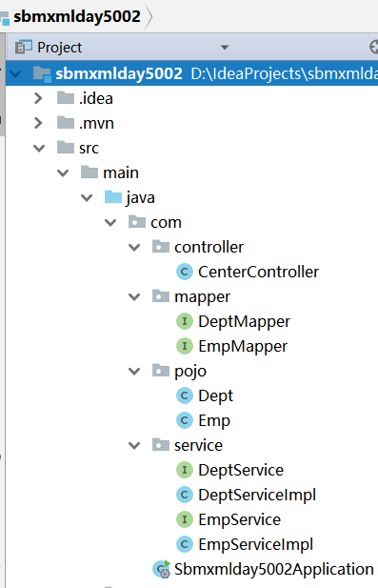Collapse the src folder

click(39, 148)
